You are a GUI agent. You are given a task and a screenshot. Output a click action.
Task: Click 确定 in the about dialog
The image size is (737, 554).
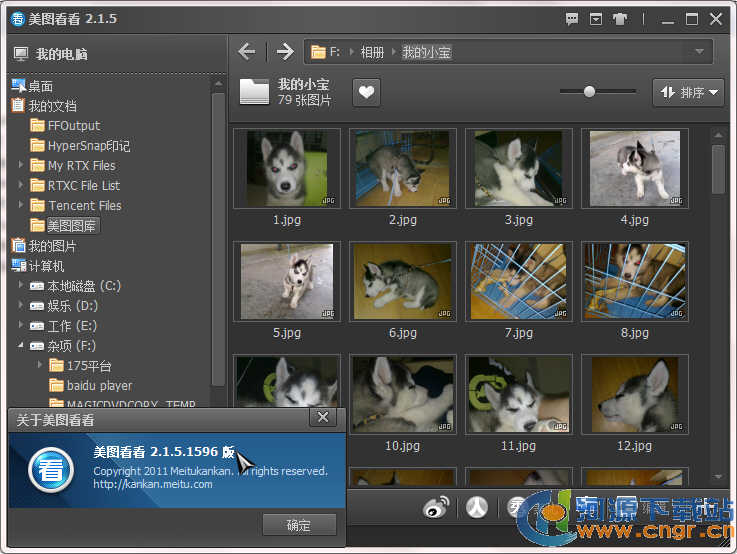click(298, 525)
